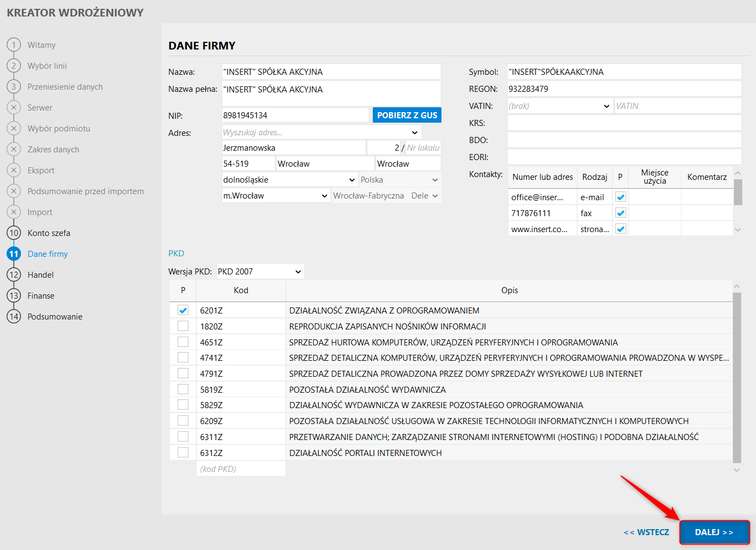Click the Opis column header in PKD table

click(x=510, y=290)
